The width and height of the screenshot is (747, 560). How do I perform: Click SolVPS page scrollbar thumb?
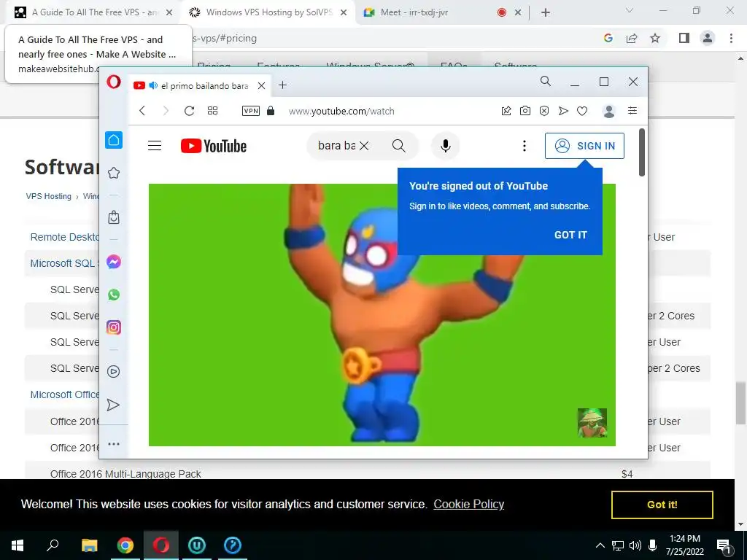740,402
